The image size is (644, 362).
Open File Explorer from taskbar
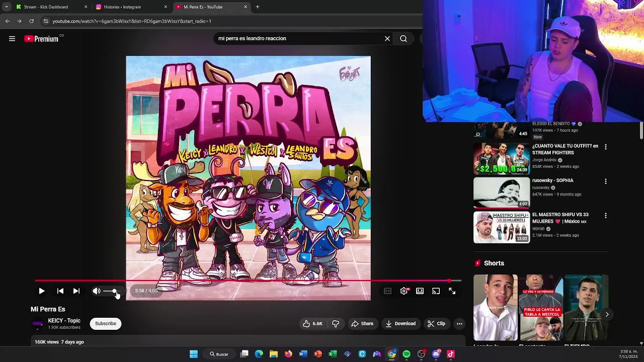pos(274,354)
